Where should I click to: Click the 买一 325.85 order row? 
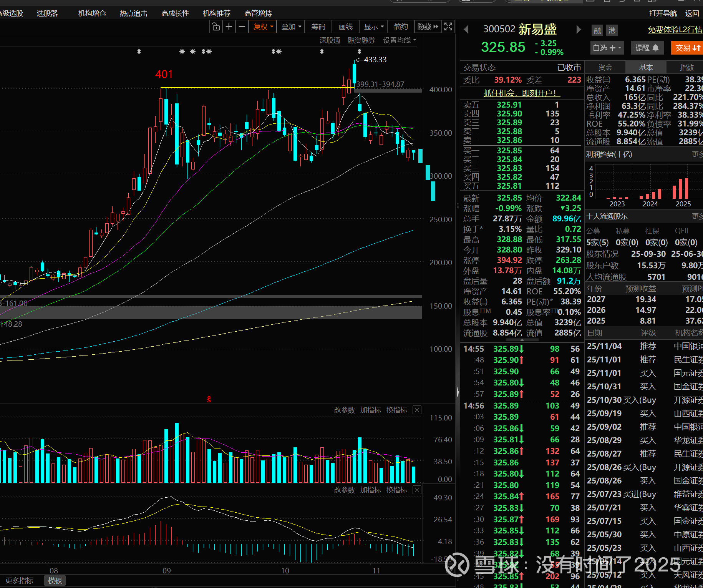click(x=522, y=150)
